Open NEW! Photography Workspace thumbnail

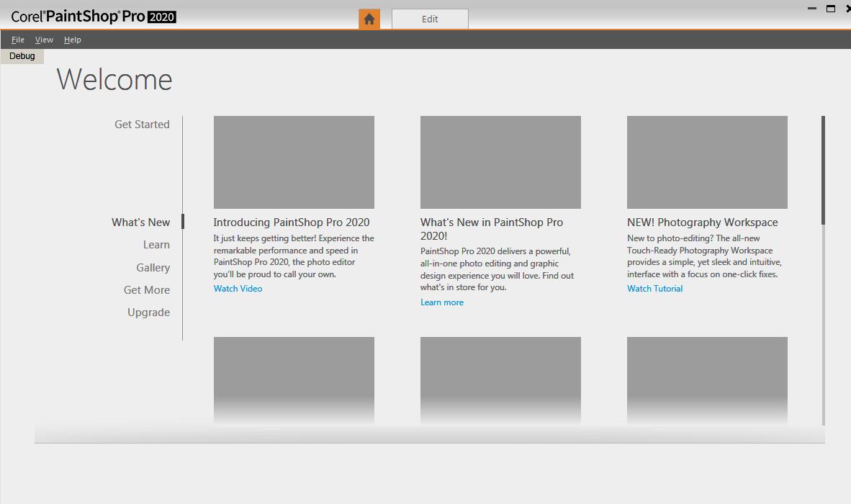click(707, 162)
